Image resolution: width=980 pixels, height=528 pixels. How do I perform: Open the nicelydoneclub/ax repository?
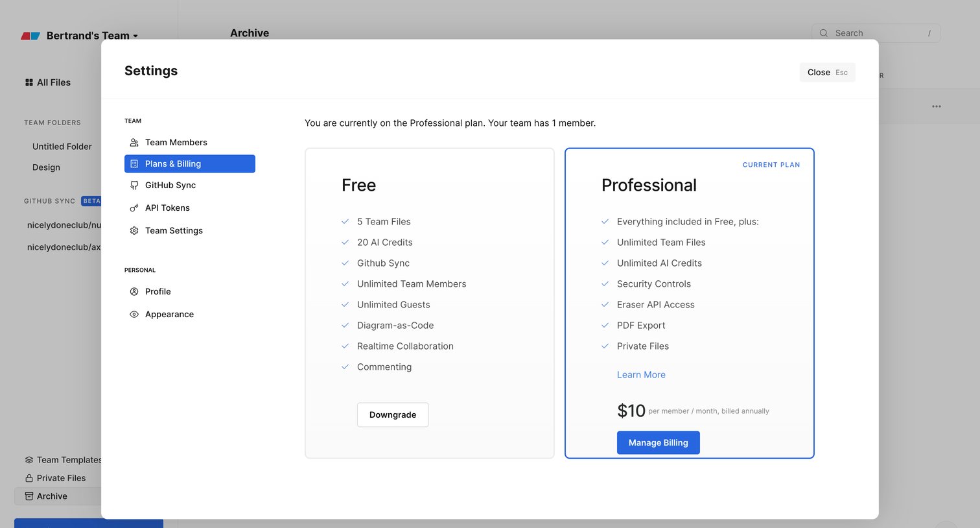pyautogui.click(x=64, y=247)
